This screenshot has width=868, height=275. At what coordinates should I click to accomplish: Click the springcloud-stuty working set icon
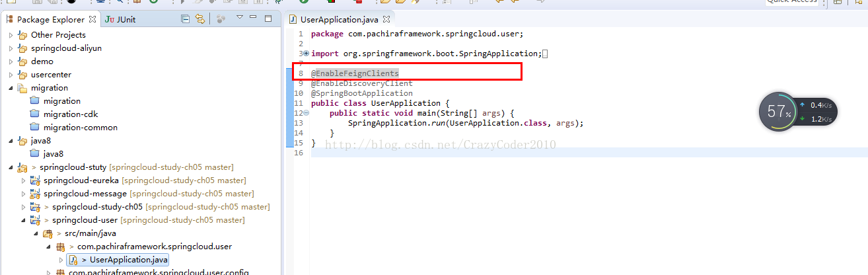(x=23, y=167)
